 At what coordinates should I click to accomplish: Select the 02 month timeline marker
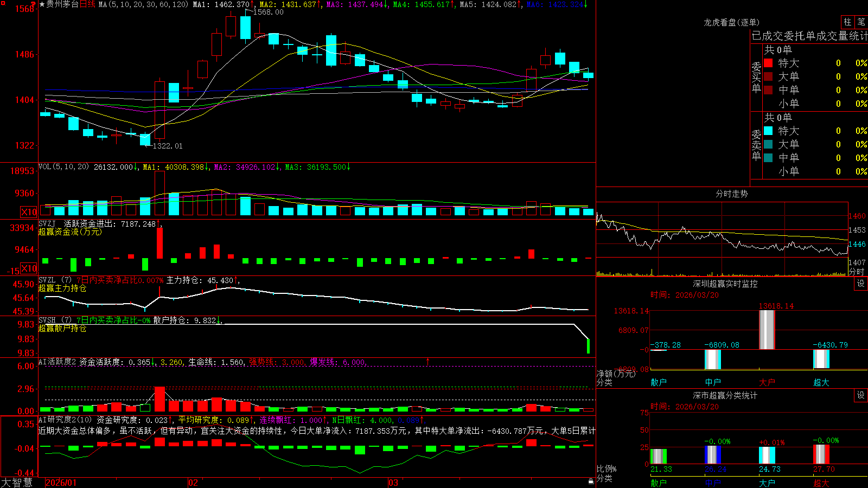click(193, 483)
